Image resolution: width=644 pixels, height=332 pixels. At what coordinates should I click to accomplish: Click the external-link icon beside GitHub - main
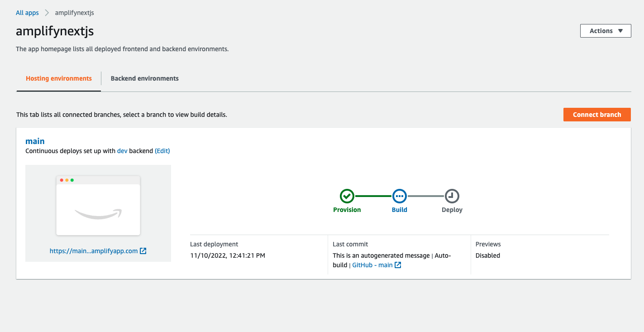(398, 265)
